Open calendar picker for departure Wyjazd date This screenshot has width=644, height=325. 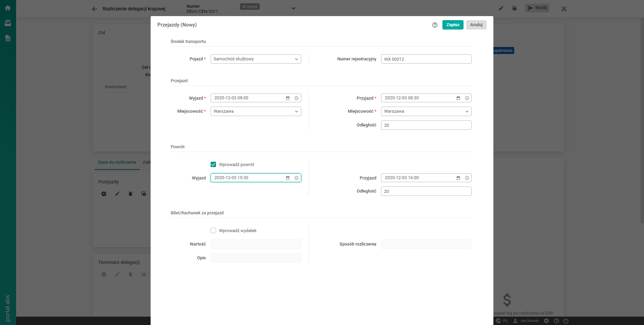287,98
